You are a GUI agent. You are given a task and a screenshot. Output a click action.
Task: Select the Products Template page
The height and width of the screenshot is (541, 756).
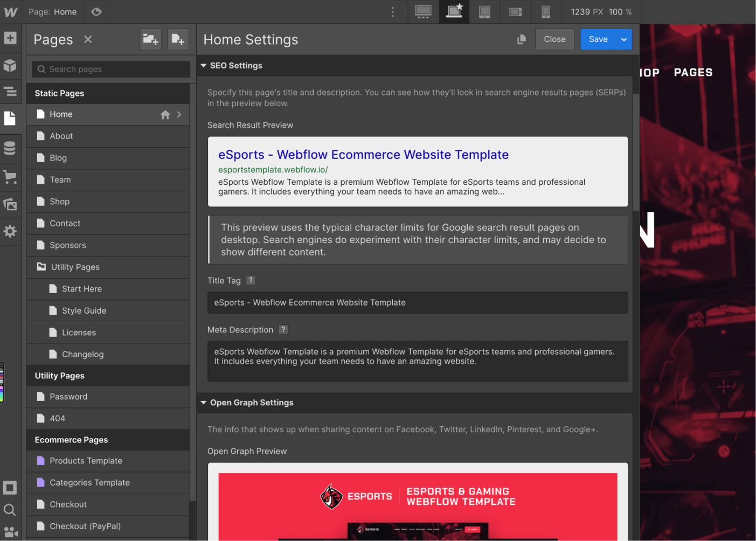(x=108, y=461)
